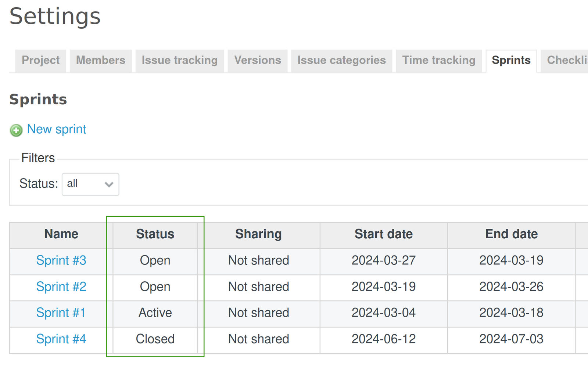
Task: Open the Status filter dropdown showing 'all'
Action: pos(90,184)
